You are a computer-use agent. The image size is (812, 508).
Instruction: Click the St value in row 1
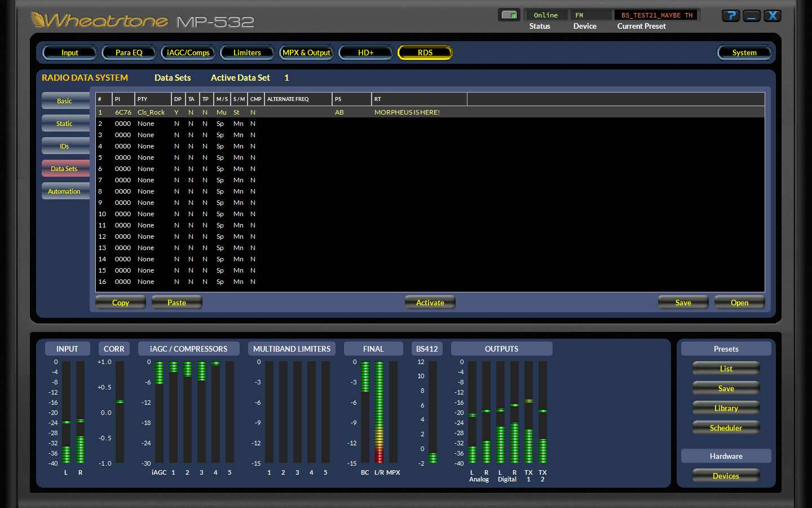[236, 112]
